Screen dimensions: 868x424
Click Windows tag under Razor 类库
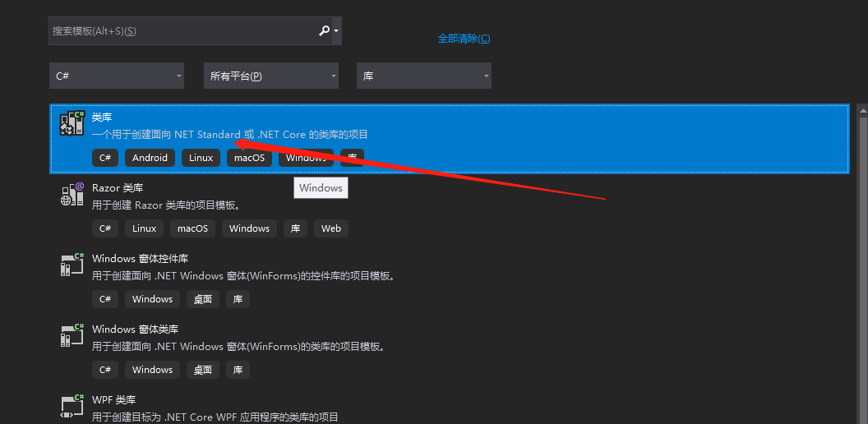tap(250, 228)
